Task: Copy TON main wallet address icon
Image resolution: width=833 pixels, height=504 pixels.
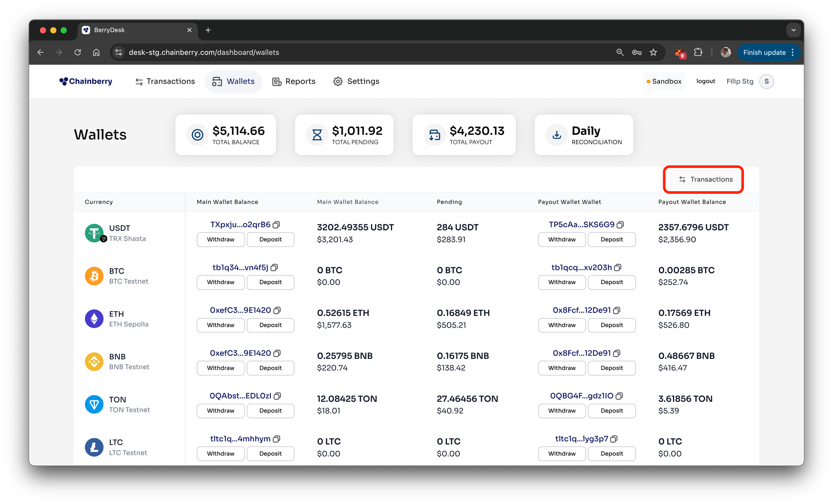Action: [x=277, y=396]
